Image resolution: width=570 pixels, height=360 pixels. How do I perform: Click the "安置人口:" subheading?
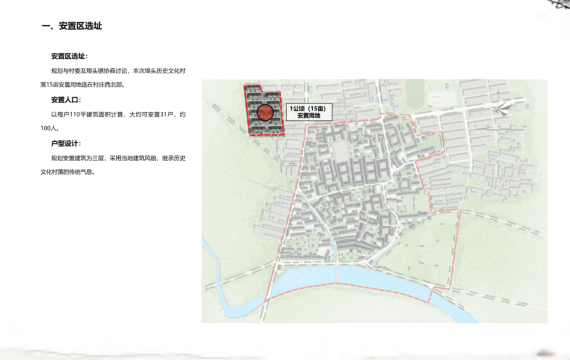66,100
